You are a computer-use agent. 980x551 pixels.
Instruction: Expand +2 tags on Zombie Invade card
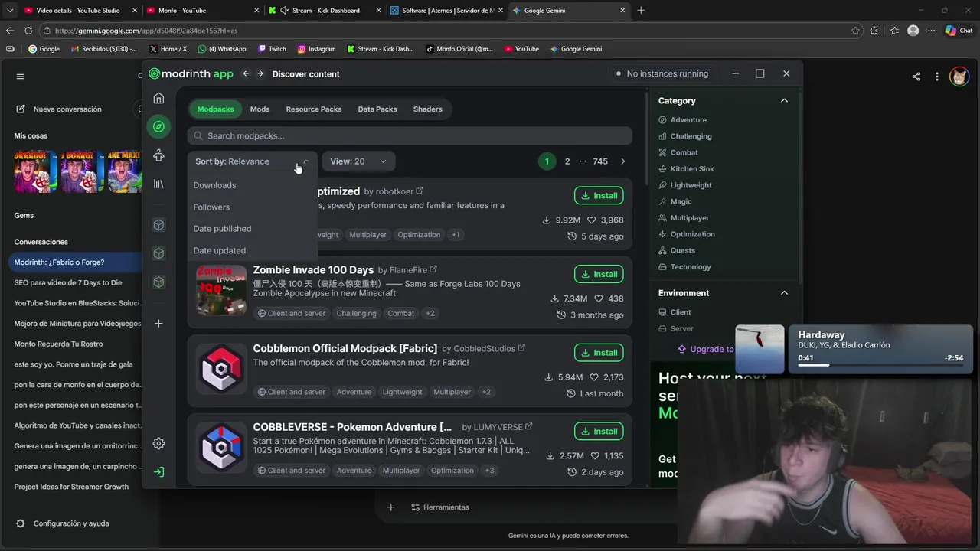tap(430, 313)
